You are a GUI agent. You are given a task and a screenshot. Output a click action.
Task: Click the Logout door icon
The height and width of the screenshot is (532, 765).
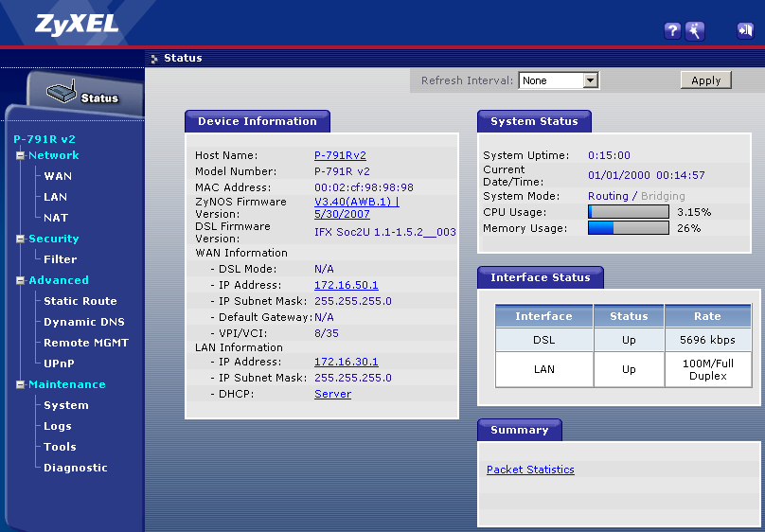(x=745, y=30)
